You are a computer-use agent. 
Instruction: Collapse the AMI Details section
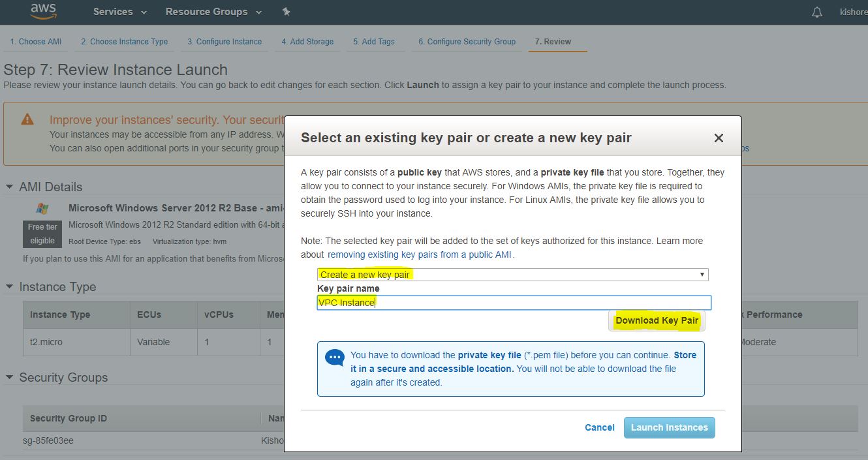(x=10, y=187)
